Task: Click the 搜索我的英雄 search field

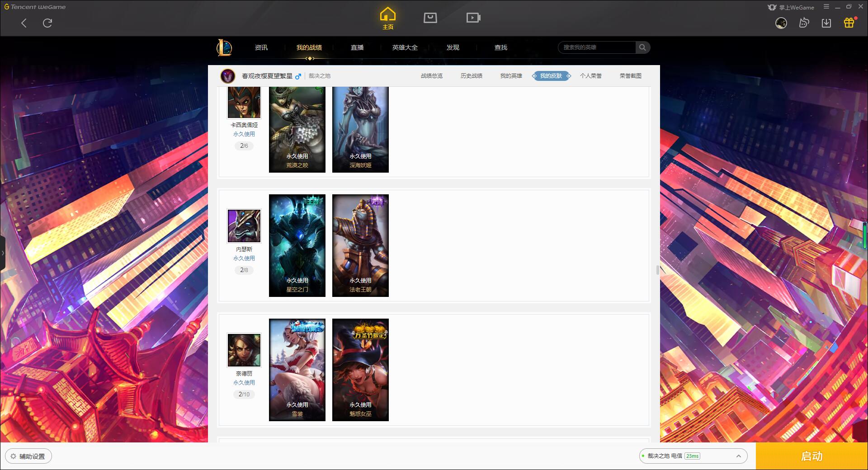Action: pyautogui.click(x=597, y=47)
